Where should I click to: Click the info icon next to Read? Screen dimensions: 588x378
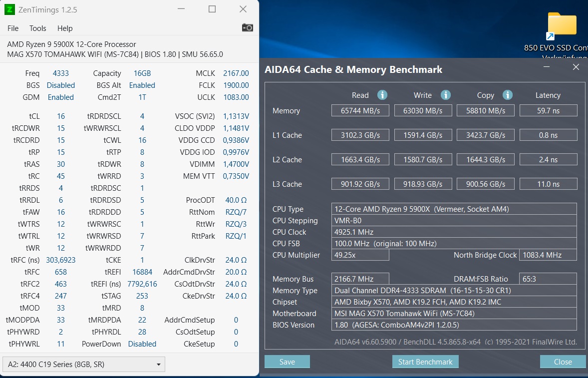[382, 95]
